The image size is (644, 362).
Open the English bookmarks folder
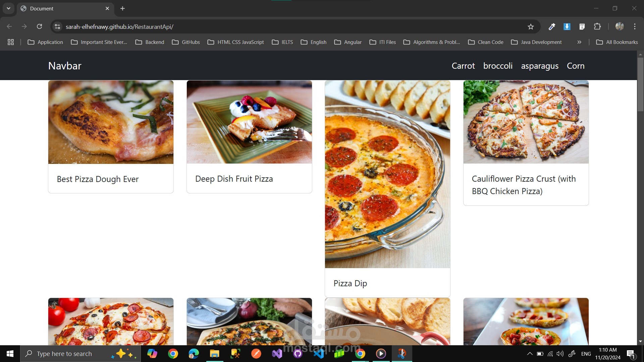coord(314,42)
